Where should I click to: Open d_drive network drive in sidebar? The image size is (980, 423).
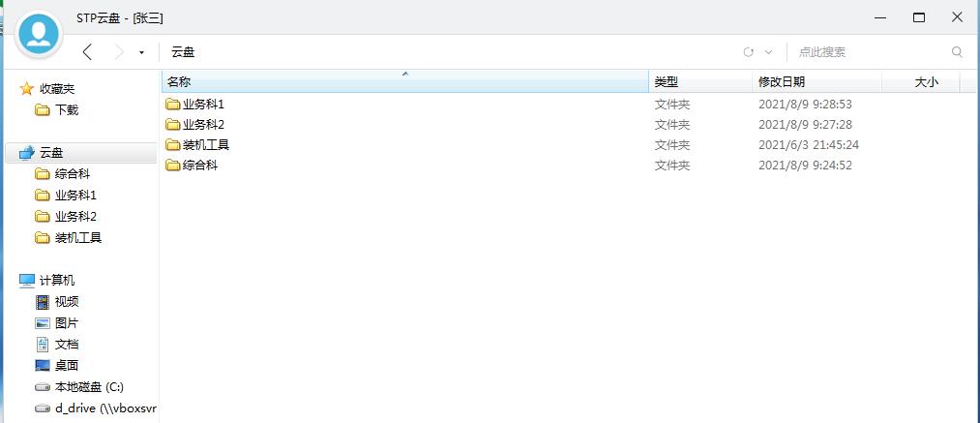(105, 408)
